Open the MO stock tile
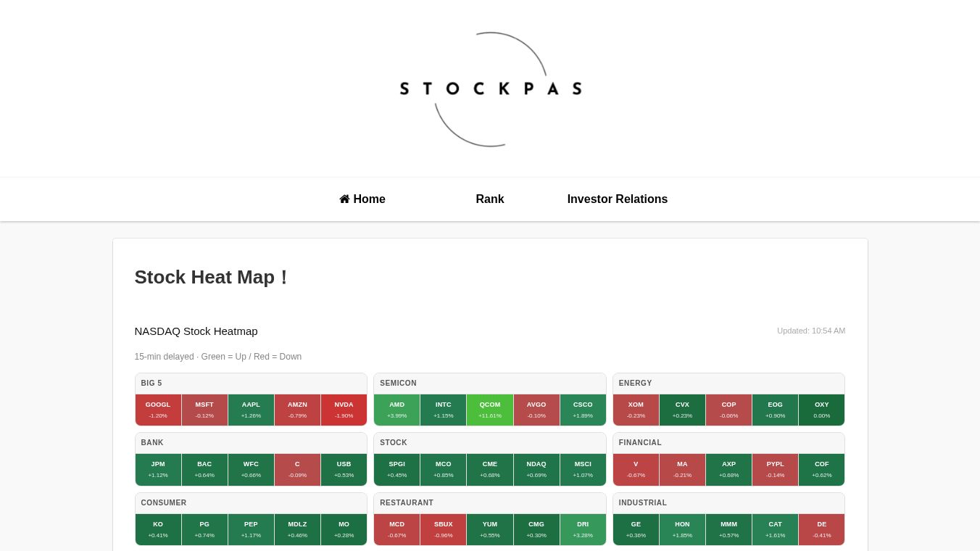The width and height of the screenshot is (980, 551). [x=344, y=529]
